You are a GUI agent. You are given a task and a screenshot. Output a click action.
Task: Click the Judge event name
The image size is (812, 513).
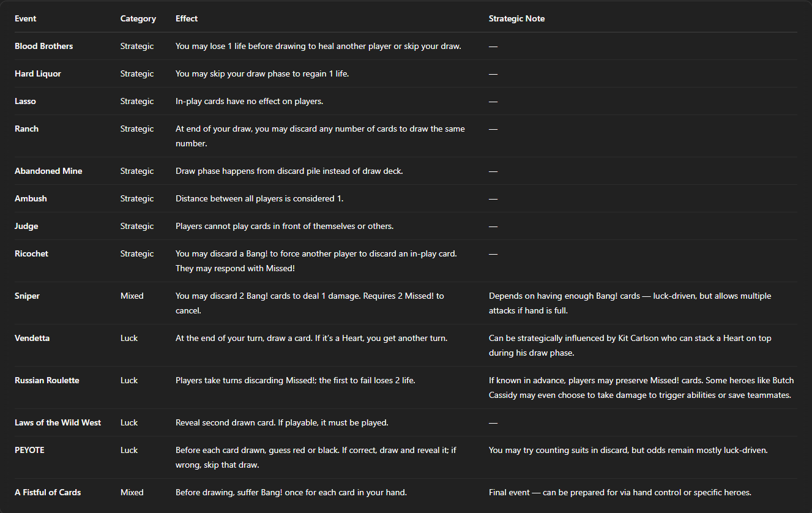26,226
